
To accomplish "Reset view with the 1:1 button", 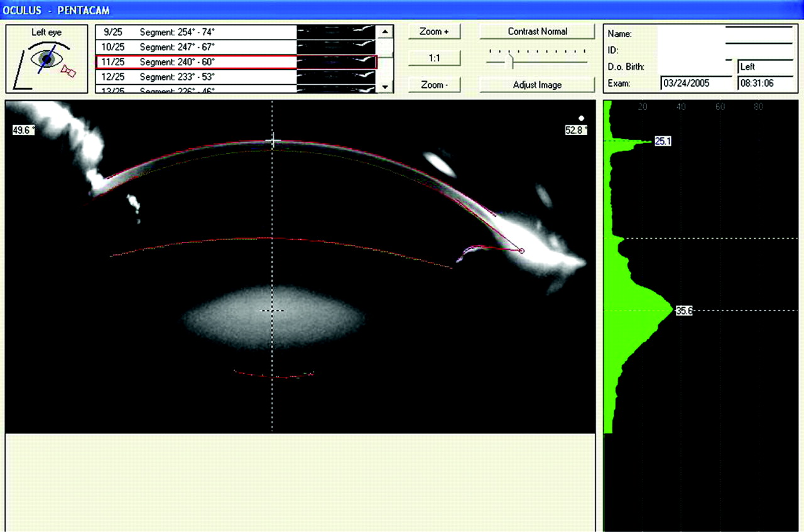I will click(x=434, y=58).
